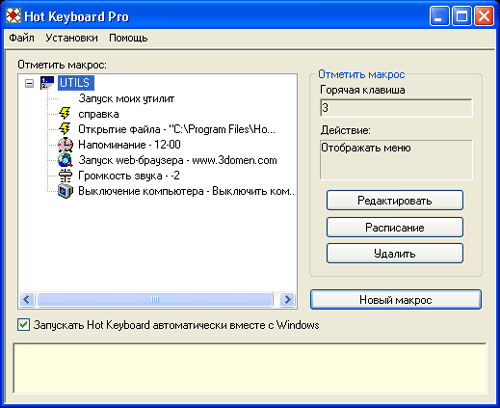This screenshot has height=408, width=500.
Task: Select the справка macro row
Action: point(99,114)
